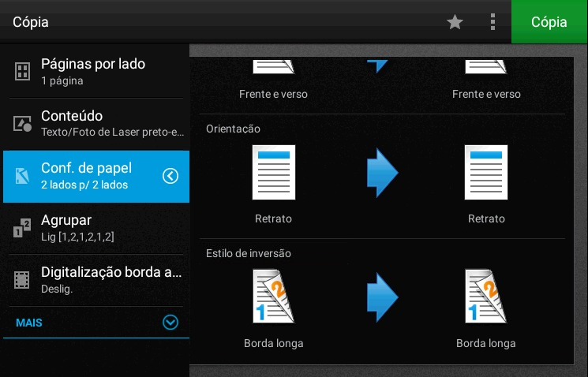
Task: Select source Retrato orientation page icon
Action: (x=273, y=173)
